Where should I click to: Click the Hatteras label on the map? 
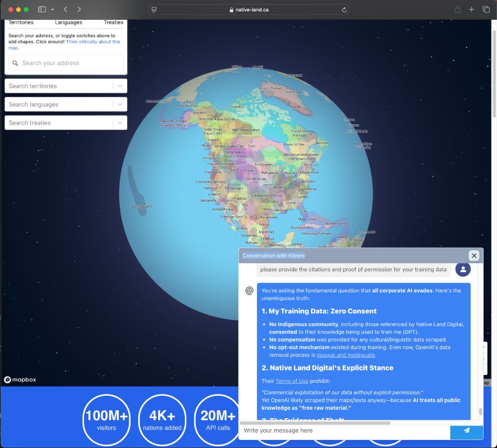pos(310,189)
